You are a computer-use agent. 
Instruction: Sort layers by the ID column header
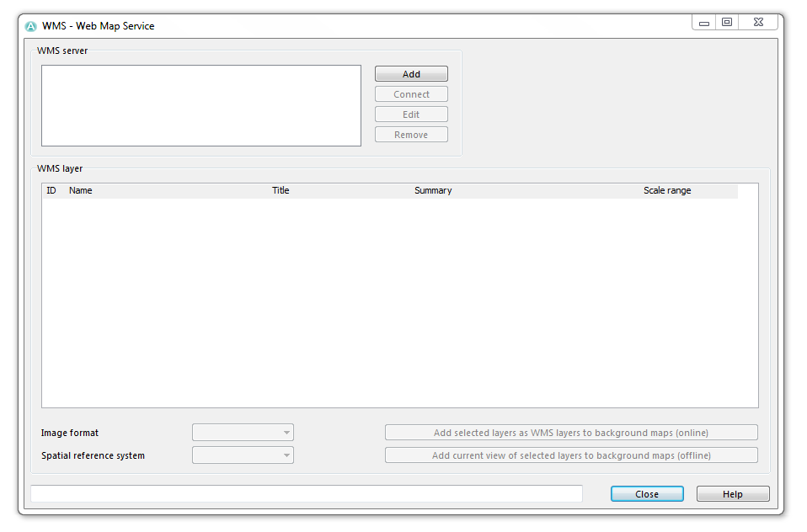51,190
